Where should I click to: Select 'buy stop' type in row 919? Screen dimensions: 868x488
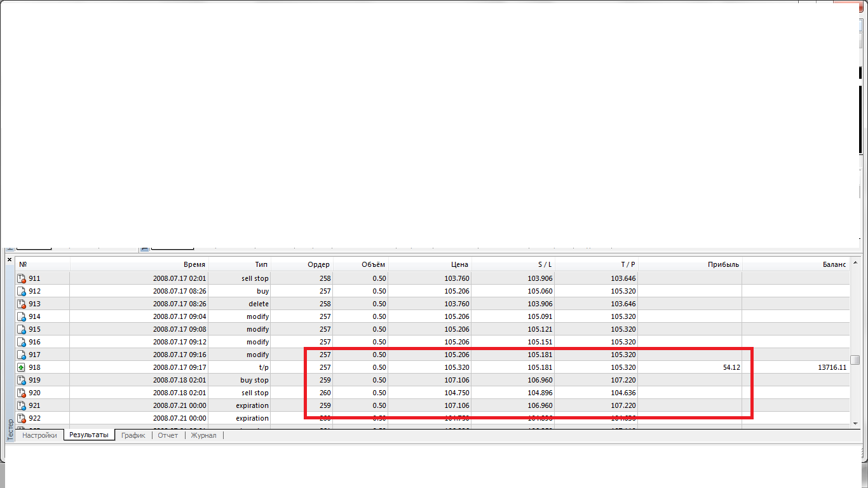click(254, 380)
